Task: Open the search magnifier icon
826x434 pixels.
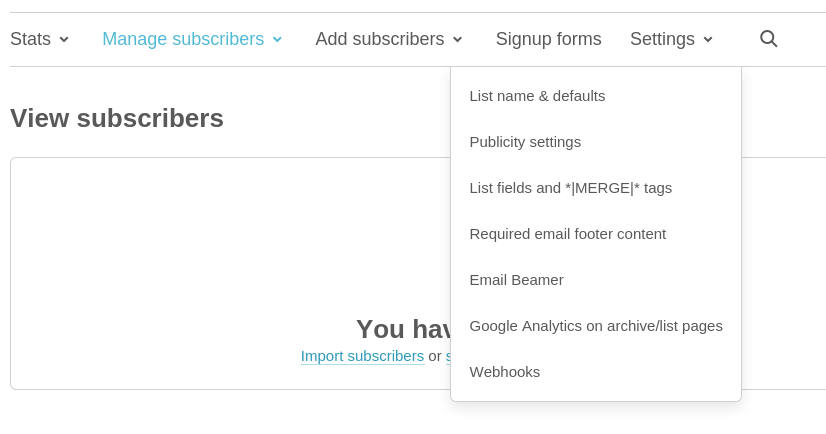Action: pyautogui.click(x=769, y=39)
